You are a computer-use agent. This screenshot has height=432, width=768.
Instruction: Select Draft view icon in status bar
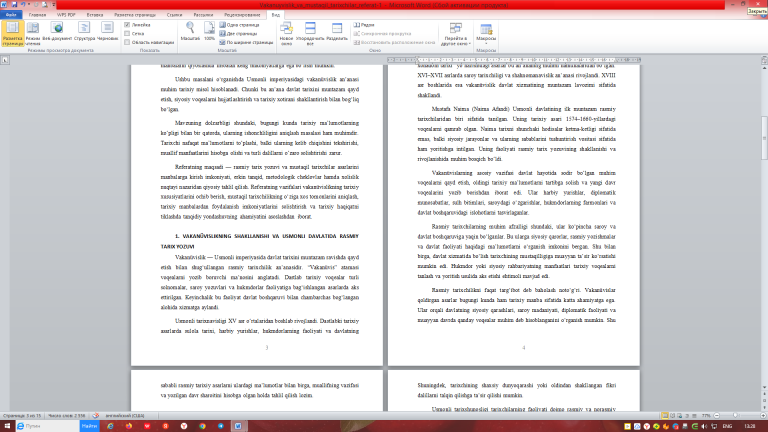coord(694,415)
